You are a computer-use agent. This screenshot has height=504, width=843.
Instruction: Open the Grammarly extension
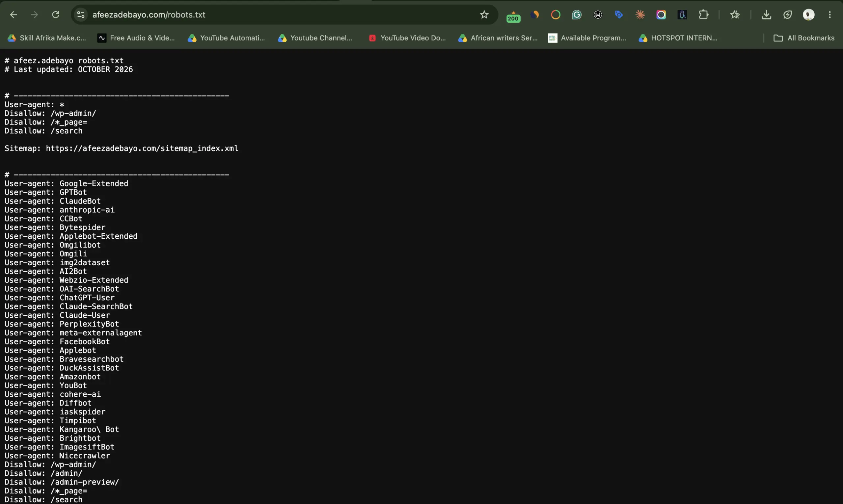click(577, 14)
